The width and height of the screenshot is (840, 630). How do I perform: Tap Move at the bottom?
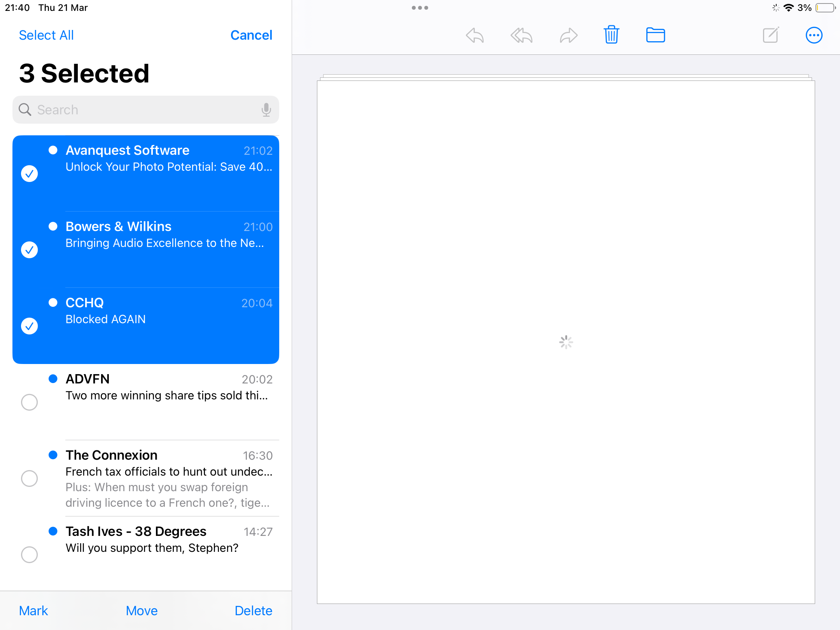(142, 611)
